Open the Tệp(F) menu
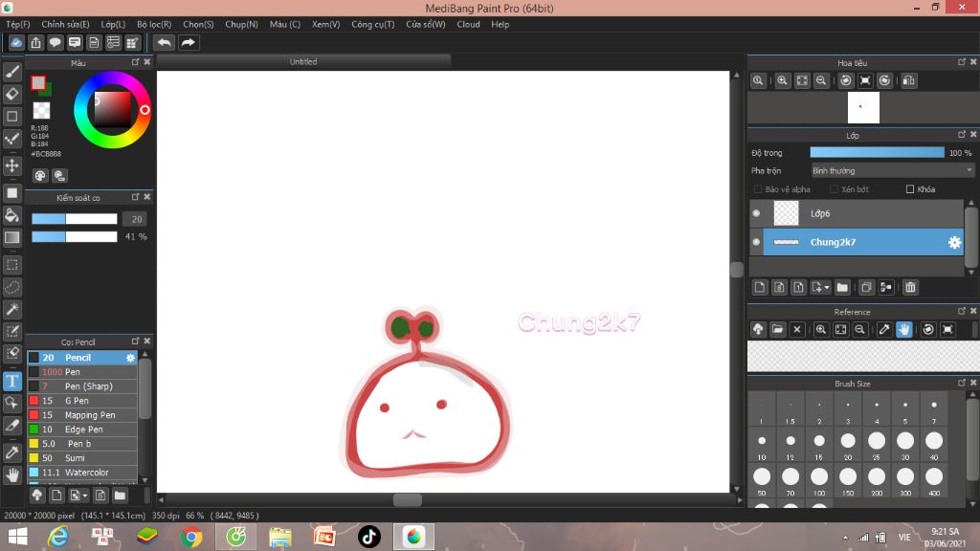Viewport: 980px width, 551px height. 17,24
